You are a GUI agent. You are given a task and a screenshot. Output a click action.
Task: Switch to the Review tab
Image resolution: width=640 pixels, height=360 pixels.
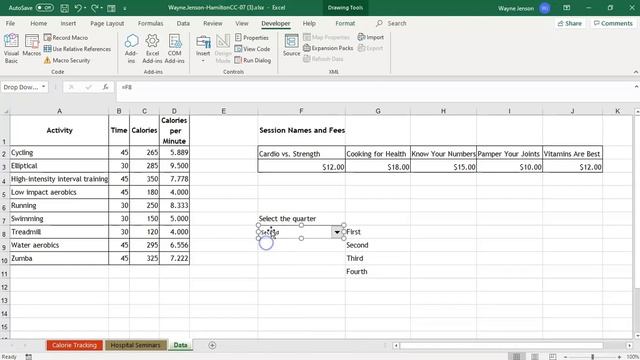coord(213,23)
